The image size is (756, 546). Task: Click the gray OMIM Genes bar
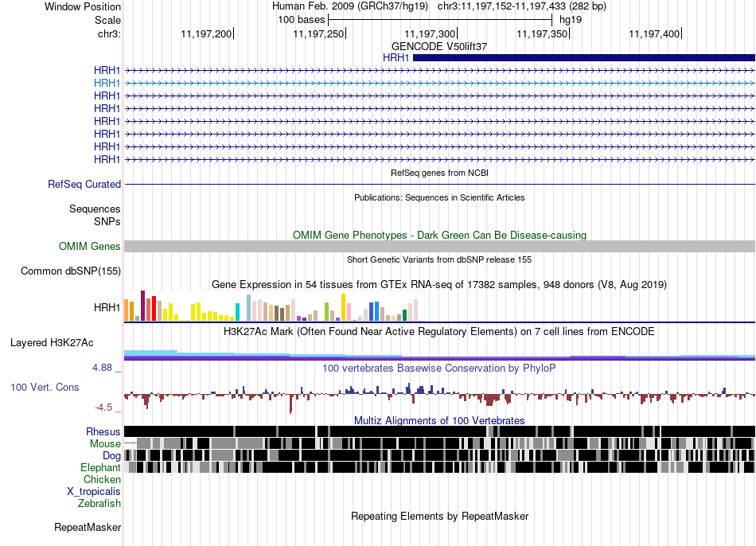(x=439, y=247)
